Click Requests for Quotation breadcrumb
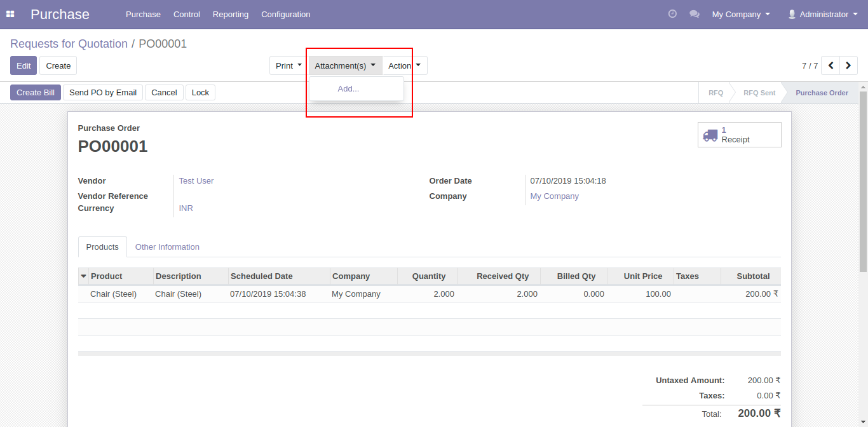Image resolution: width=868 pixels, height=427 pixels. coord(69,44)
